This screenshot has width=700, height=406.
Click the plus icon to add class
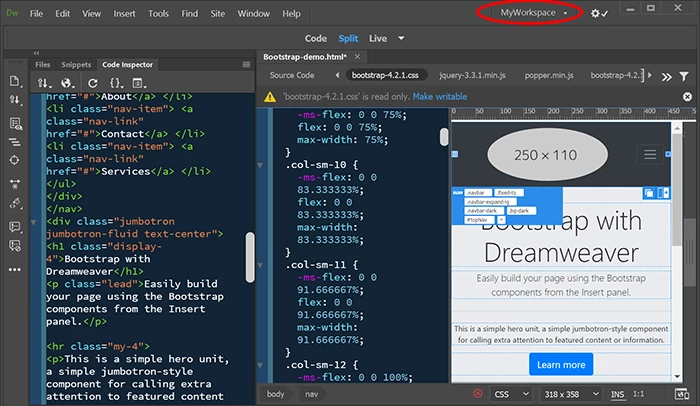point(501,220)
